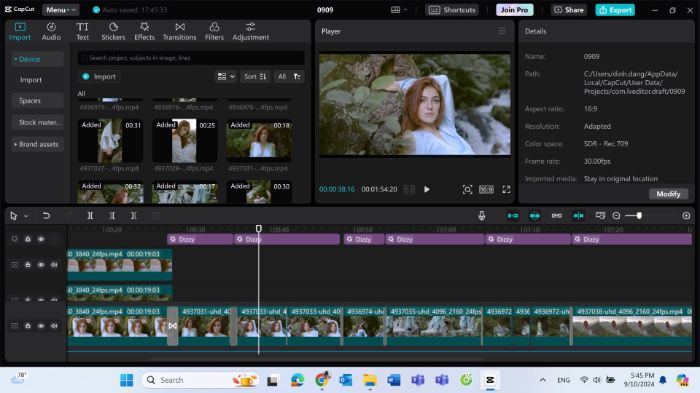Delete left of playhead tool
The height and width of the screenshot is (393, 700).
[112, 216]
